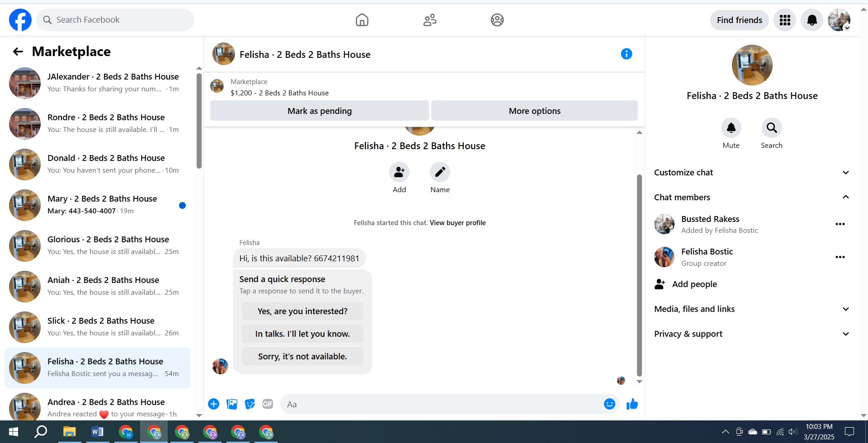The width and height of the screenshot is (868, 443).
Task: Open the Windows notification center
Action: (x=849, y=432)
